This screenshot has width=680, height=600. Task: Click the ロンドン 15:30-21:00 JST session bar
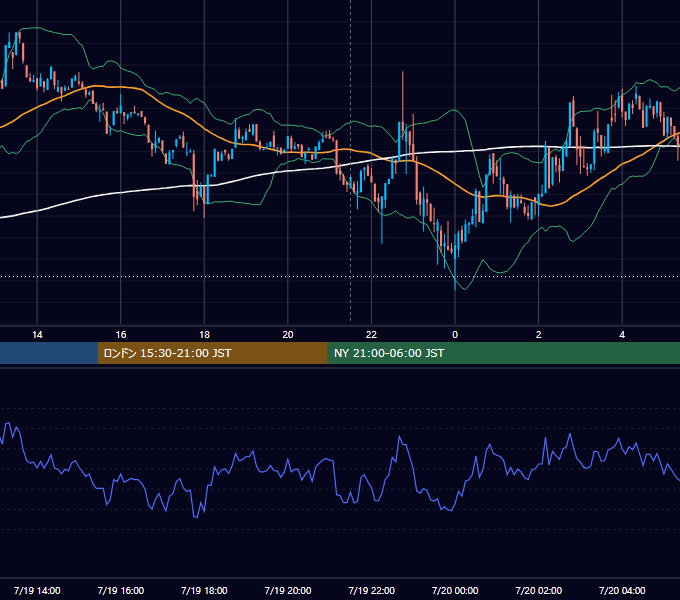tap(212, 353)
